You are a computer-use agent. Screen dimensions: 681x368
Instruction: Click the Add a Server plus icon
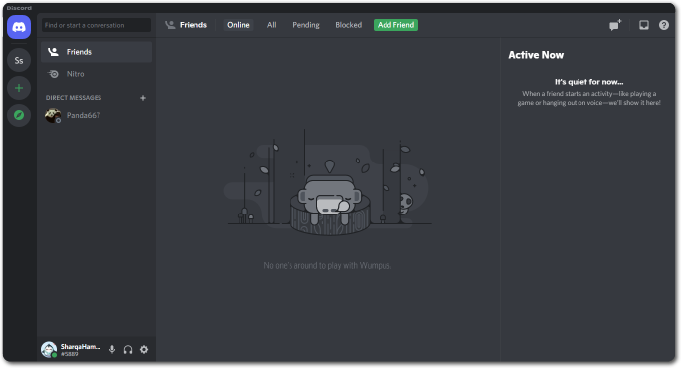[19, 88]
